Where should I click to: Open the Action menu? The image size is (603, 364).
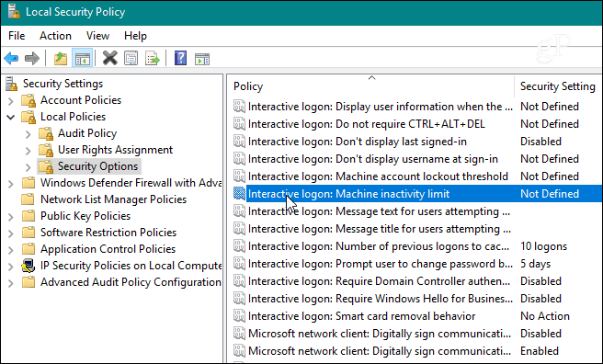[x=55, y=36]
